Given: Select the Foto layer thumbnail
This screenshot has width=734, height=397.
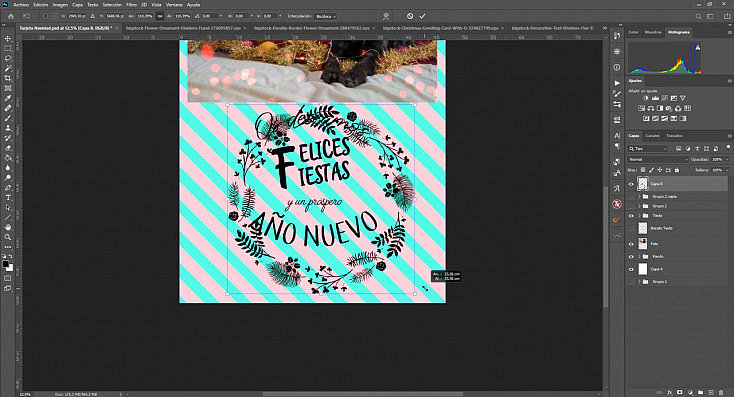Looking at the screenshot, I should point(643,243).
